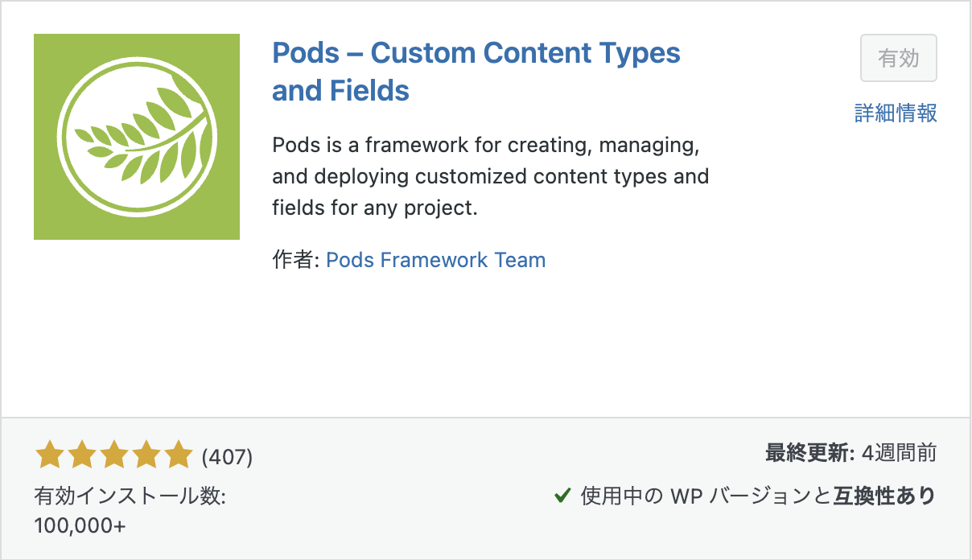Select the first rating star
Viewport: 972px width, 560px height.
[x=48, y=455]
